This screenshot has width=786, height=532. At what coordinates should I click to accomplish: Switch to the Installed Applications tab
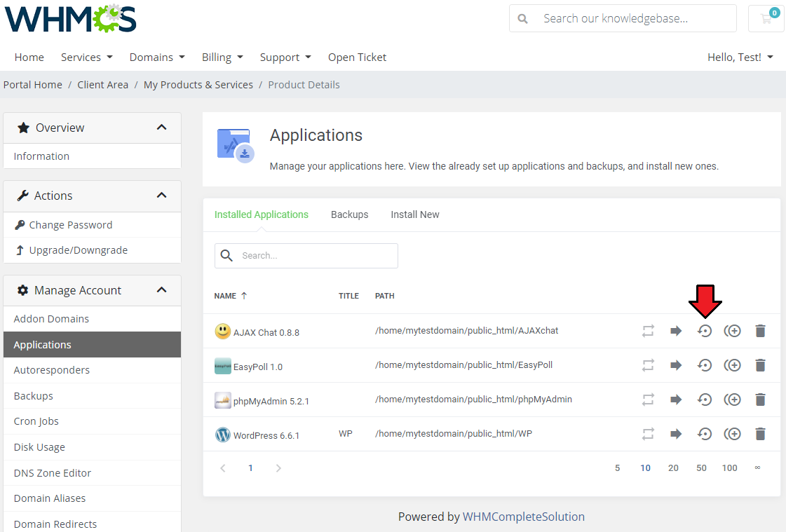point(261,214)
